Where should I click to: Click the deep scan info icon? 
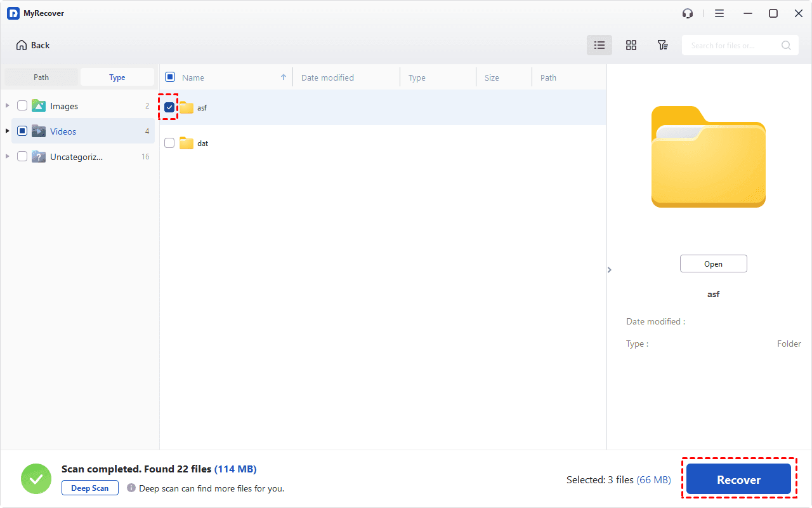coord(131,488)
